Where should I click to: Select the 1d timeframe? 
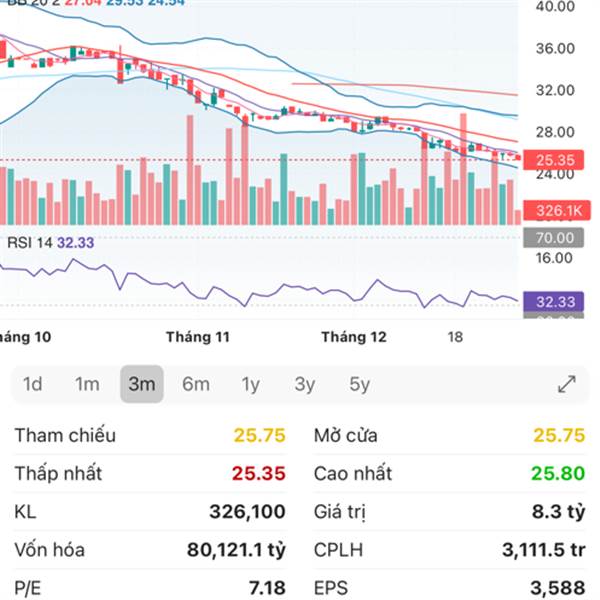pos(33,384)
